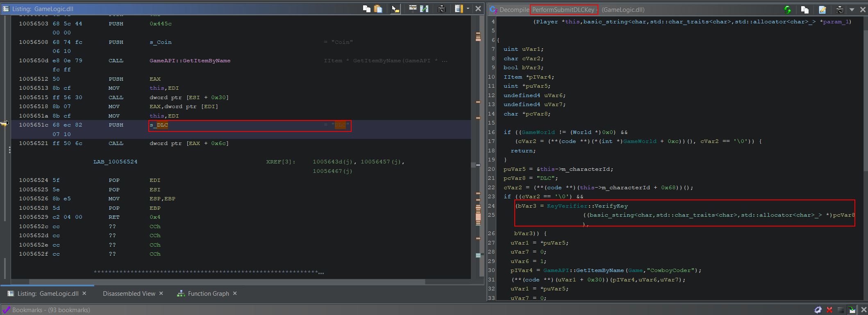
Task: Select the bool bVar3 declaration
Action: [523, 68]
